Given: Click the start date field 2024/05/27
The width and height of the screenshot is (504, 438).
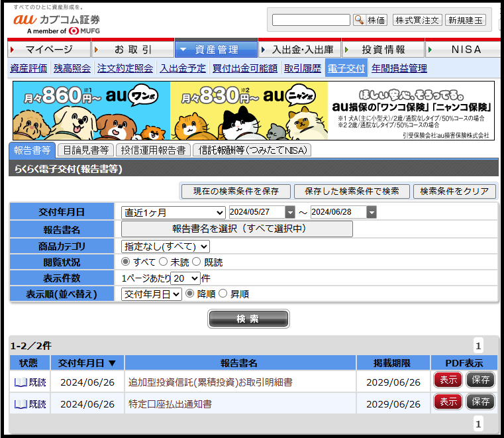Looking at the screenshot, I should point(257,212).
